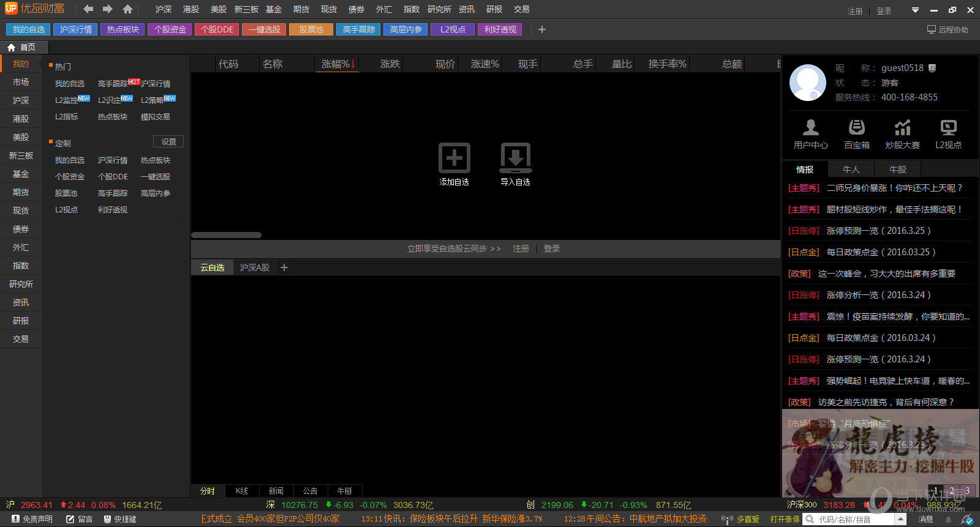Switch to the K线 chart tab
Image resolution: width=980 pixels, height=527 pixels.
242,491
